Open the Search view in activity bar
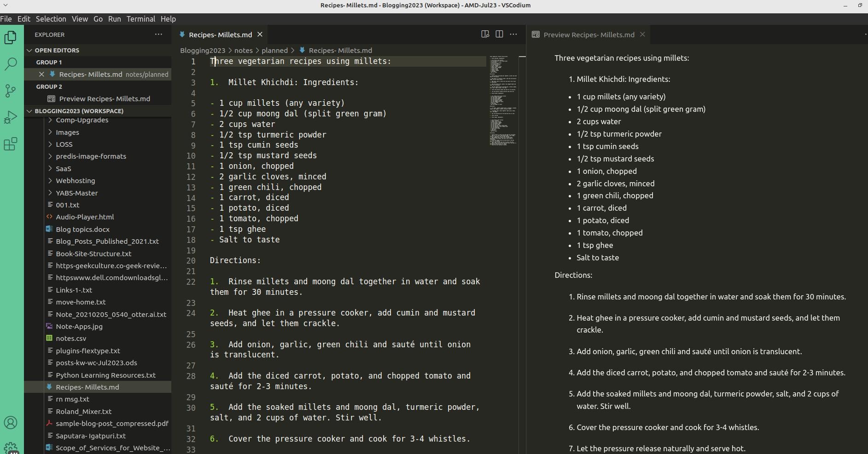 pos(11,64)
